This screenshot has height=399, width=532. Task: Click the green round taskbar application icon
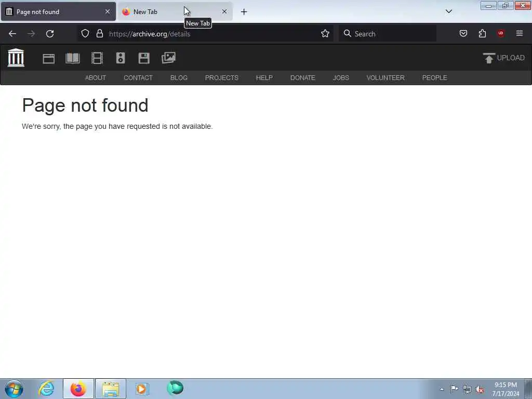coord(175,388)
